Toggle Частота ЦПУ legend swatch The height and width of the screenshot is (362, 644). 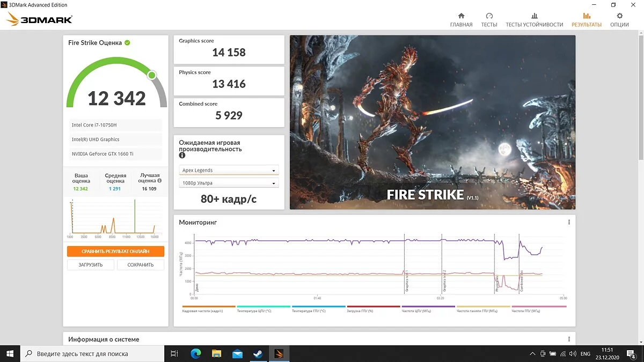point(428,307)
